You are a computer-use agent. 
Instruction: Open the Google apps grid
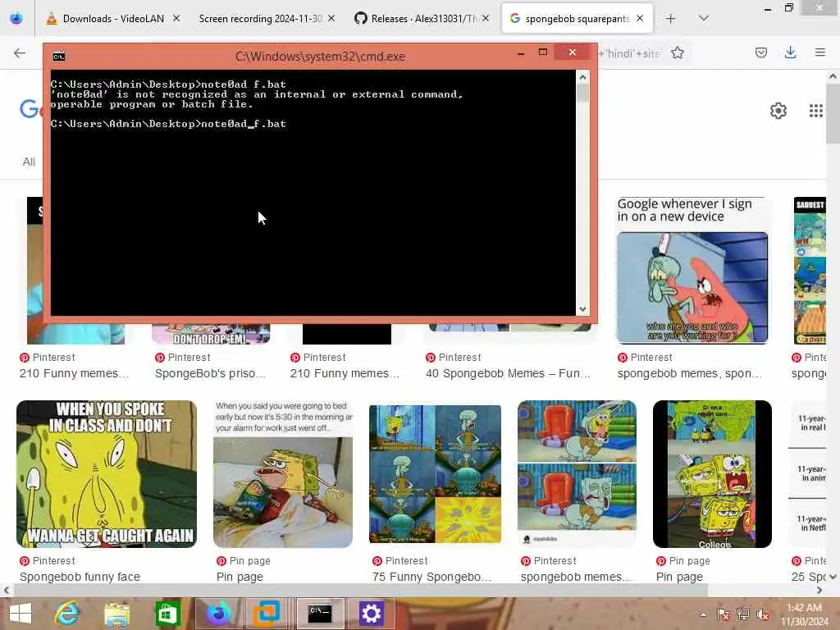click(816, 111)
